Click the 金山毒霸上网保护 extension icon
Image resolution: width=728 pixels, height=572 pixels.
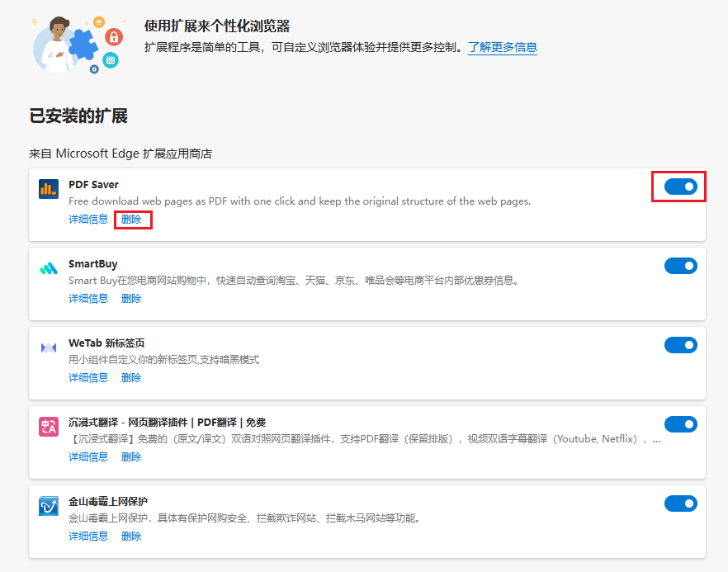click(x=48, y=503)
